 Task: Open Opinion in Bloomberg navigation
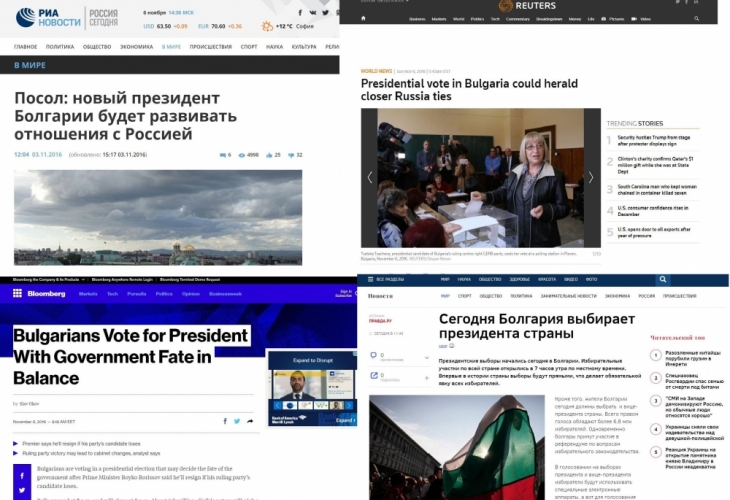tap(191, 294)
